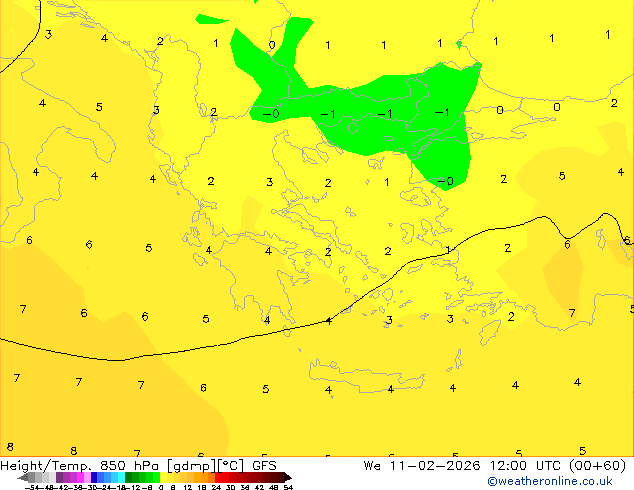This screenshot has height=490, width=634.
Task: Pick the bright green swatch in the legend
Action: [x=156, y=477]
